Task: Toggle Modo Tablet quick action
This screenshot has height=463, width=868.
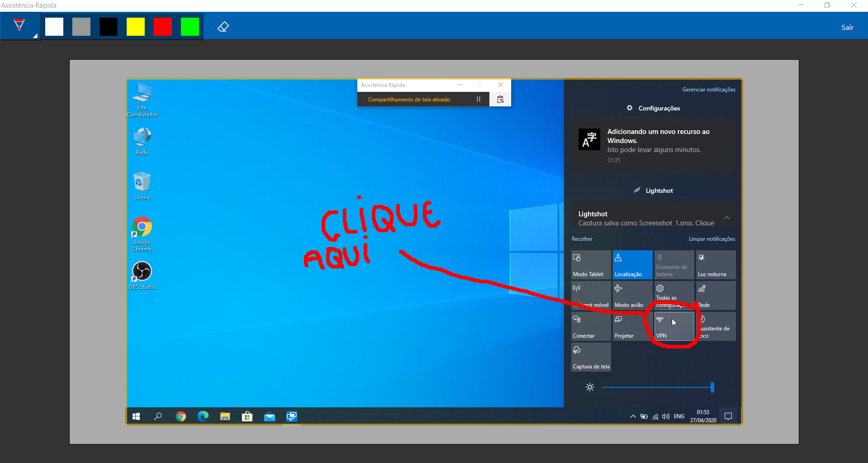Action: [591, 265]
